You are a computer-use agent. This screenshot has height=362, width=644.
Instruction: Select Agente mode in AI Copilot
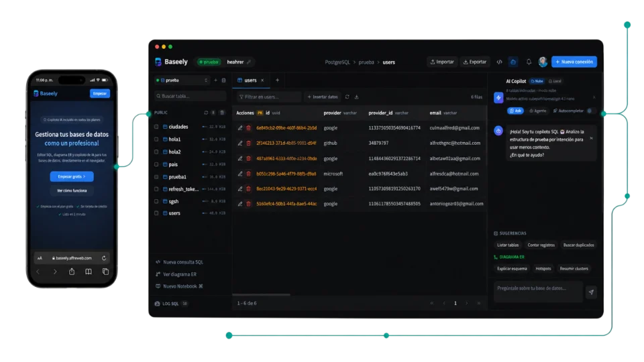537,111
